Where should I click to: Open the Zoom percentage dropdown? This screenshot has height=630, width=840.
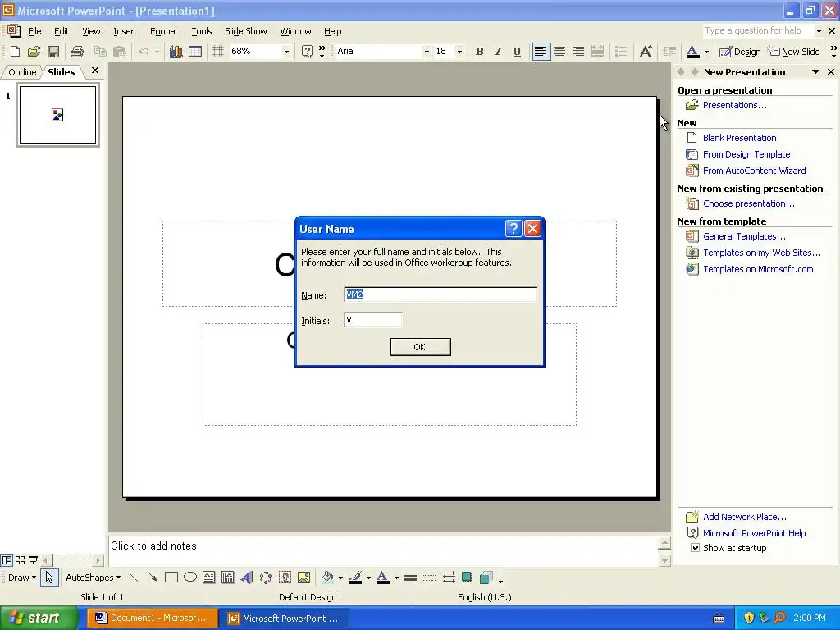pos(286,52)
